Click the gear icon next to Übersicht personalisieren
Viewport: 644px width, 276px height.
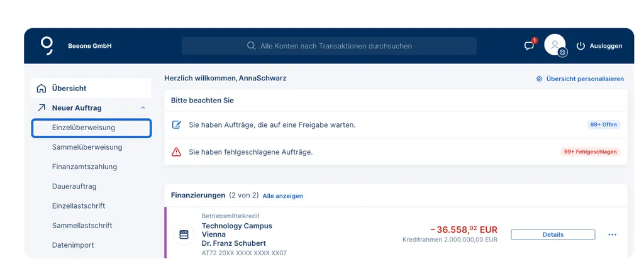(x=539, y=79)
